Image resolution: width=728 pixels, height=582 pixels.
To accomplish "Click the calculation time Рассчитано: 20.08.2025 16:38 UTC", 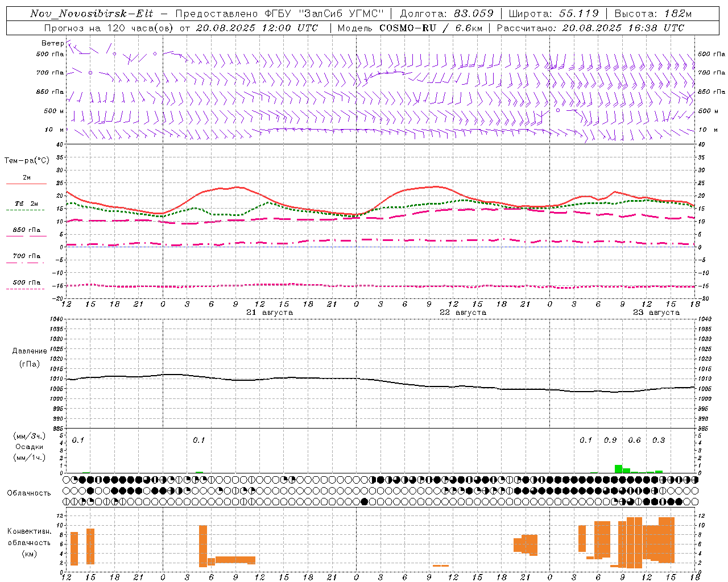I will click(x=590, y=28).
